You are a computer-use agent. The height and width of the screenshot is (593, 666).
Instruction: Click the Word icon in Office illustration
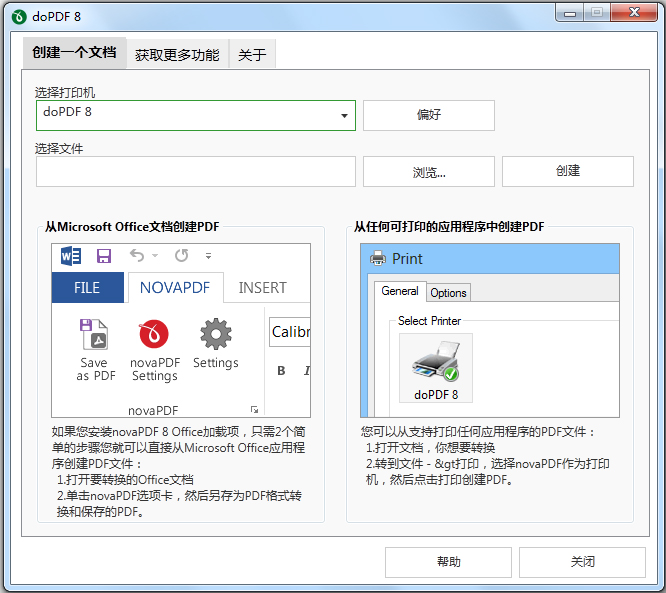pos(71,256)
